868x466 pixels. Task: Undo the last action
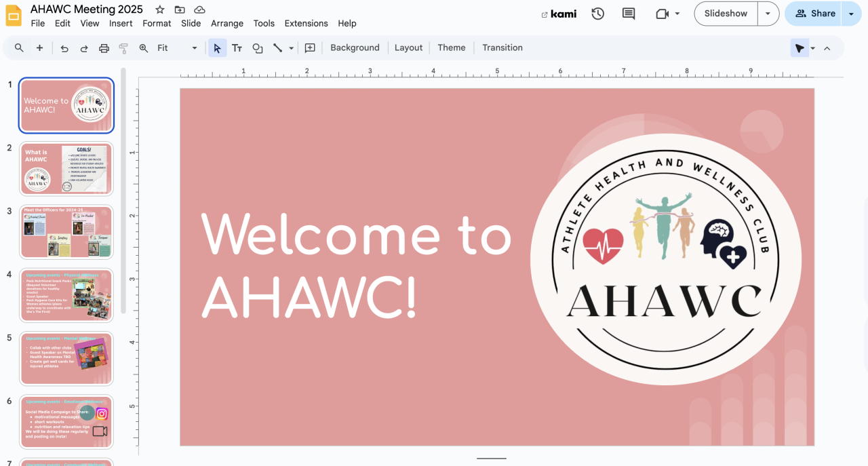[64, 47]
